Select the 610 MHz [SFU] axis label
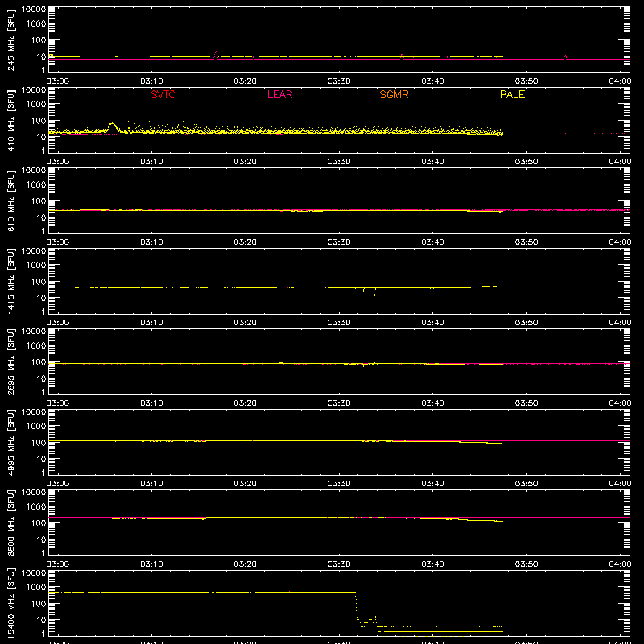Viewport: 644px width, 644px height. point(10,200)
